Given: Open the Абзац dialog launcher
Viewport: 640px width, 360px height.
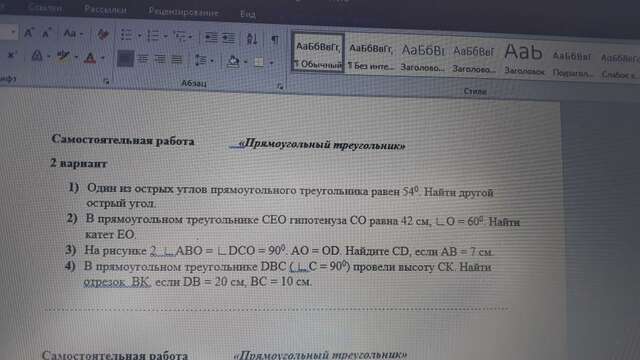Looking at the screenshot, I should [280, 86].
